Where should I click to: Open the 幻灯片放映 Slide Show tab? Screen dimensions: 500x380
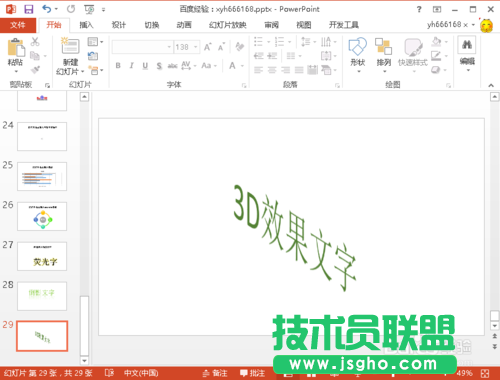228,25
